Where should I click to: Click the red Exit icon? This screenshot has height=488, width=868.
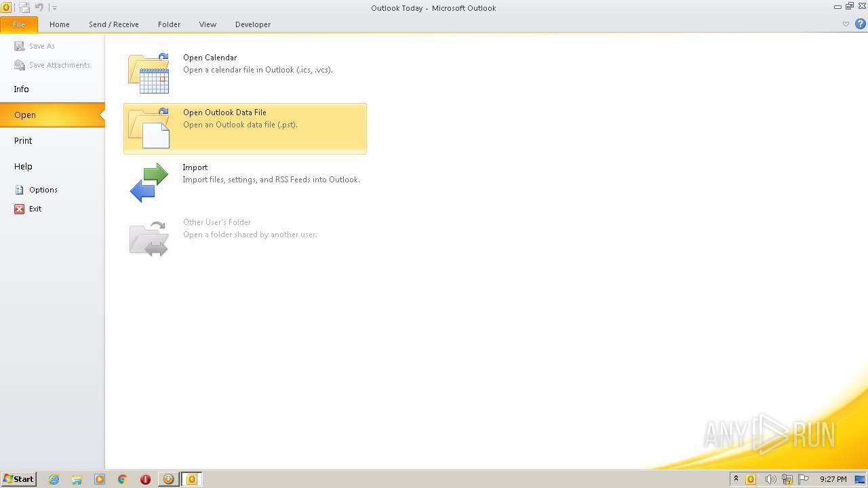(x=20, y=209)
